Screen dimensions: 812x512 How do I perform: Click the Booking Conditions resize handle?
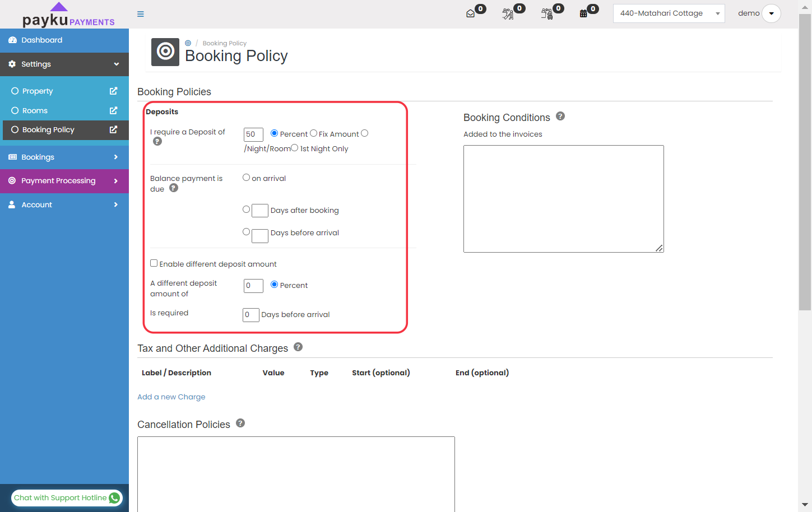click(x=660, y=248)
